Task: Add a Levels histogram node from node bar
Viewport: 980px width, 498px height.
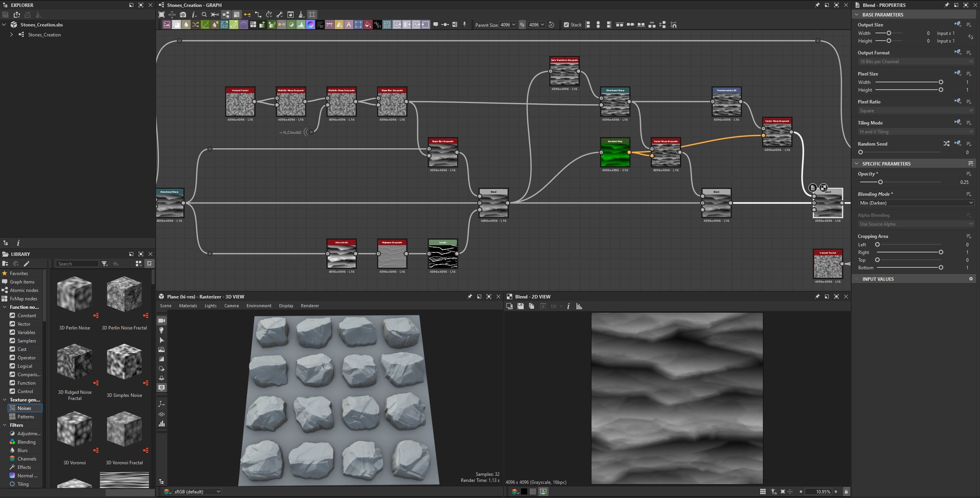Action: pos(301,25)
